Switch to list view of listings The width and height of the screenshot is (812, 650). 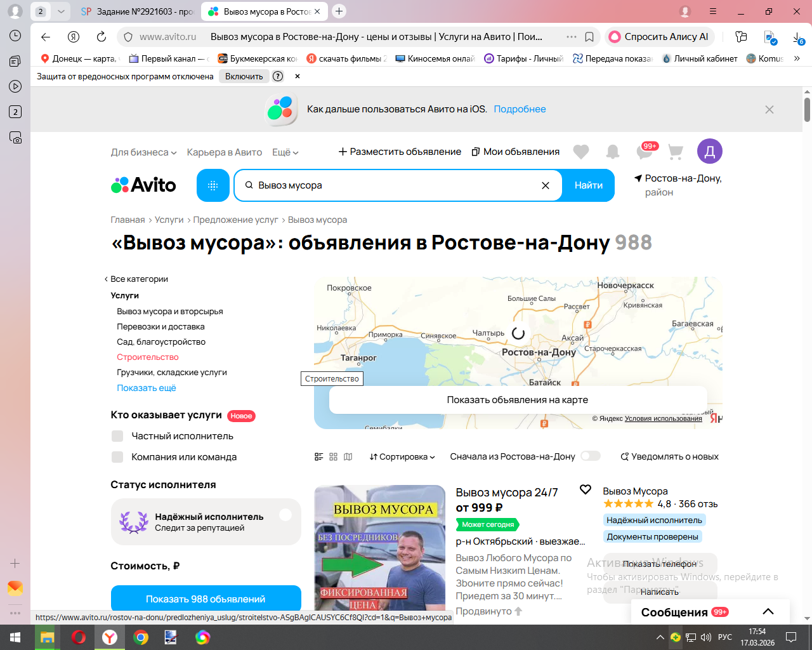[319, 457]
